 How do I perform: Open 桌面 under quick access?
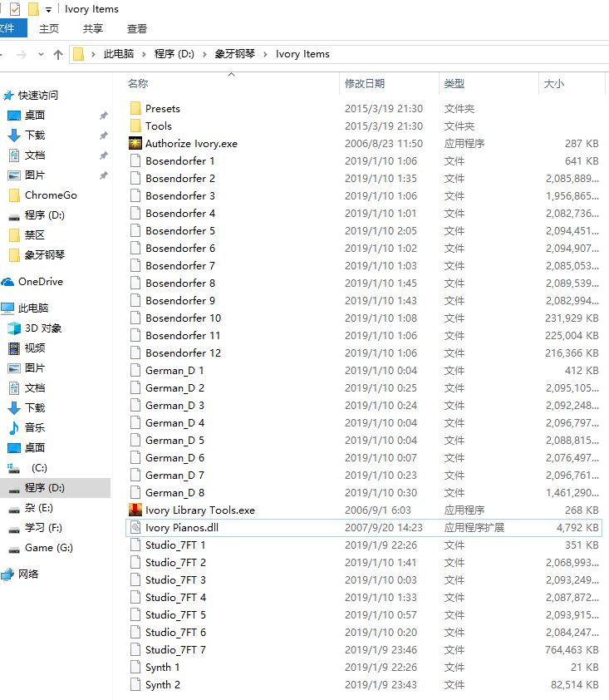point(35,116)
